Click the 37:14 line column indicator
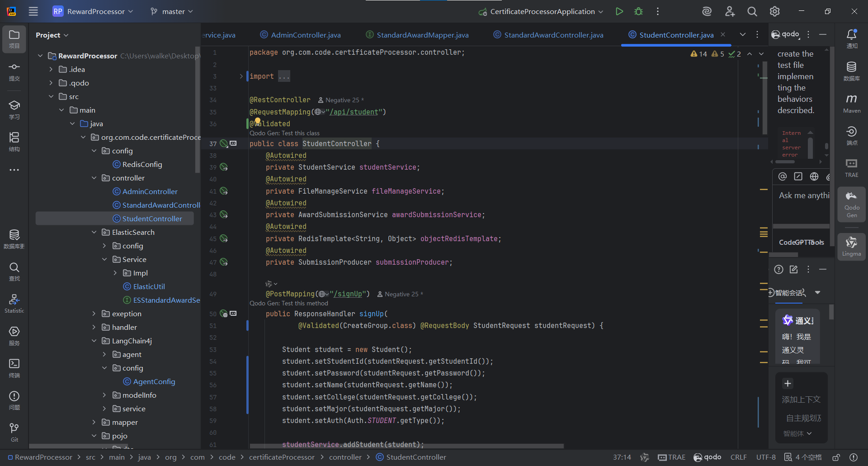Viewport: 868px width, 466px height. click(x=622, y=457)
